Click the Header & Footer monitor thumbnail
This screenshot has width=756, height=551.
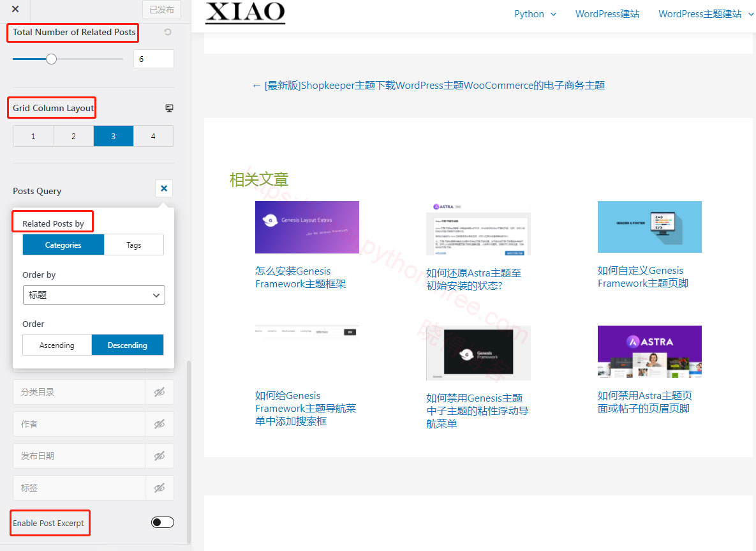click(649, 227)
